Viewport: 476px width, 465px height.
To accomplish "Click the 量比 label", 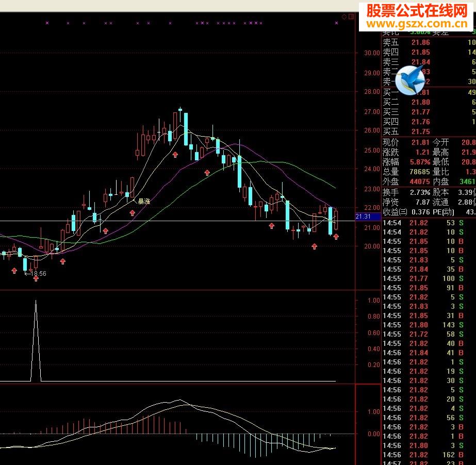I will click(440, 172).
